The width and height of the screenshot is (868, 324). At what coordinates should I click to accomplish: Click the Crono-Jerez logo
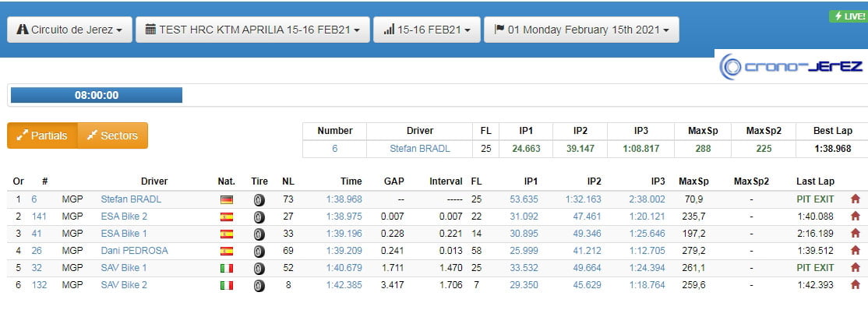pos(790,66)
